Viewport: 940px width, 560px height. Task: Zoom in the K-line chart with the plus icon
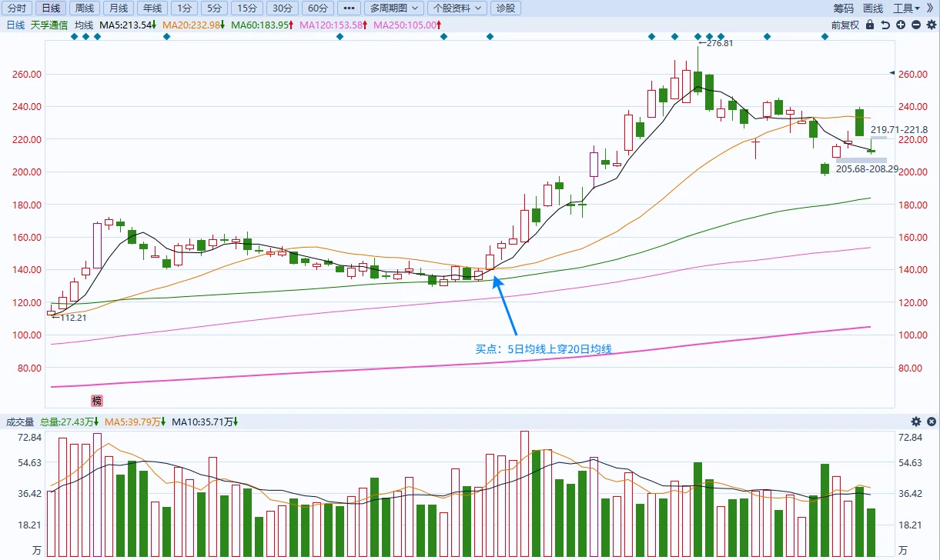901,25
